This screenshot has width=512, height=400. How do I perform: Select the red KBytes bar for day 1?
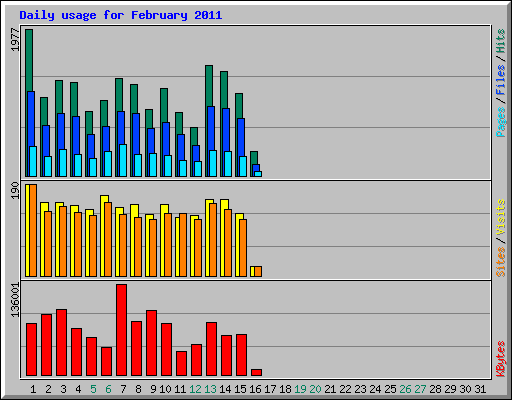[x=31, y=349]
